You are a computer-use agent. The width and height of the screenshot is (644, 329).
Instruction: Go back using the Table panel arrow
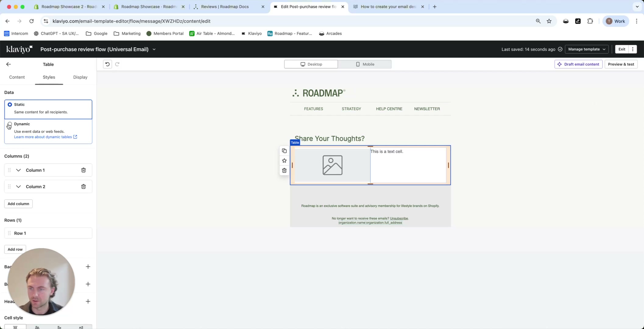tap(8, 64)
